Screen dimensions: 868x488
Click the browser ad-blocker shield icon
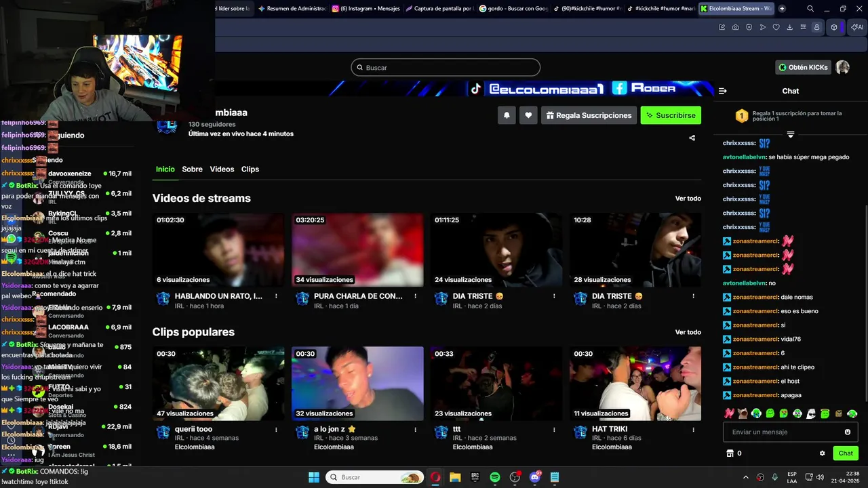[x=749, y=27]
